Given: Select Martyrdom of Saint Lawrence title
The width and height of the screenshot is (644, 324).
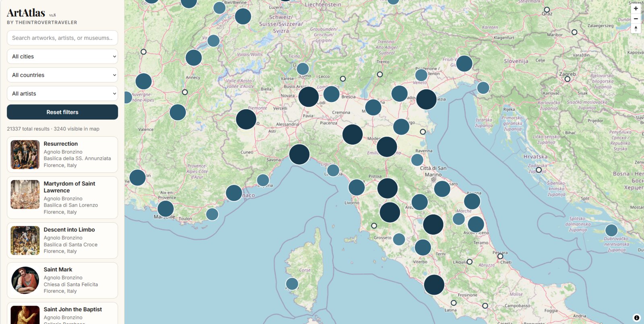Looking at the screenshot, I should pos(69,187).
